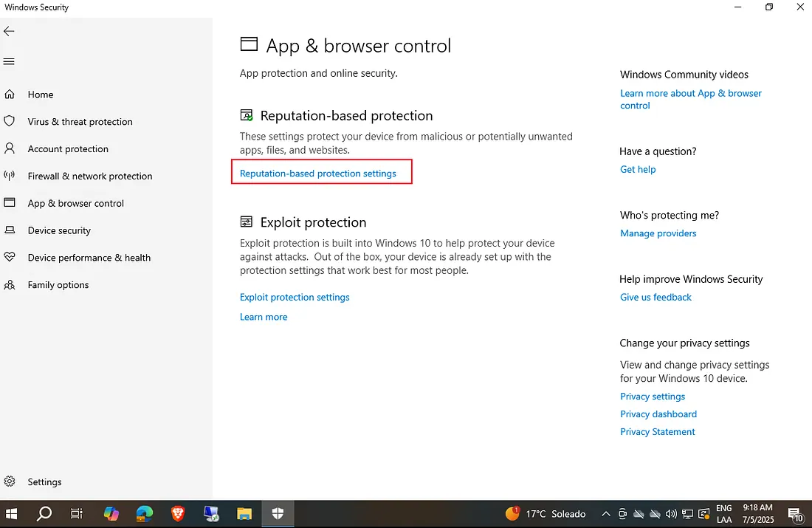The width and height of the screenshot is (812, 528).
Task: Open Microsoft Edge from the taskbar
Action: click(145, 514)
